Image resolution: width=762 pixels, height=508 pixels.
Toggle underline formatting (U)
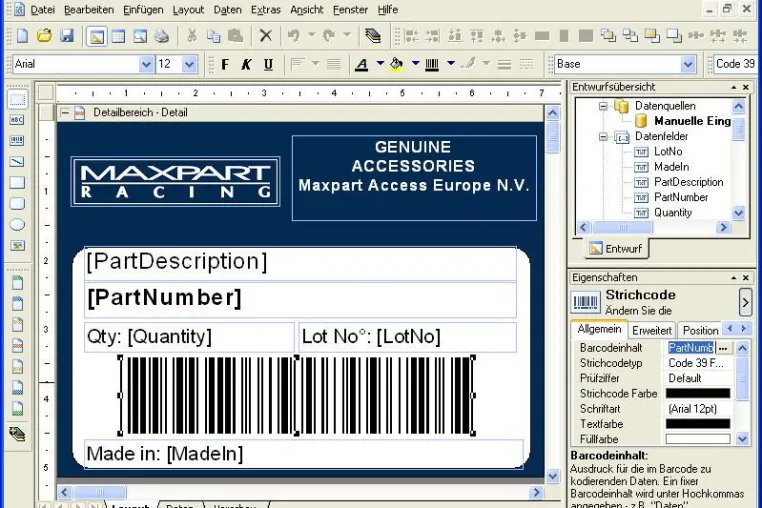[x=268, y=64]
